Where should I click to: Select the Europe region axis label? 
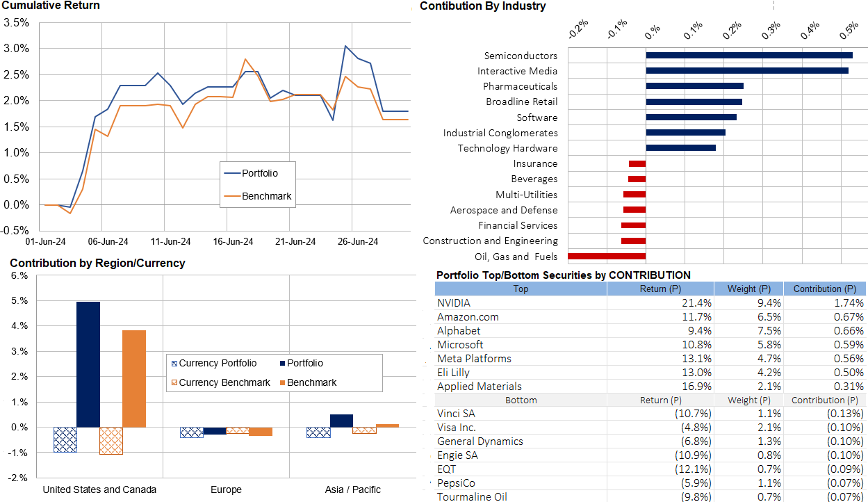(226, 489)
